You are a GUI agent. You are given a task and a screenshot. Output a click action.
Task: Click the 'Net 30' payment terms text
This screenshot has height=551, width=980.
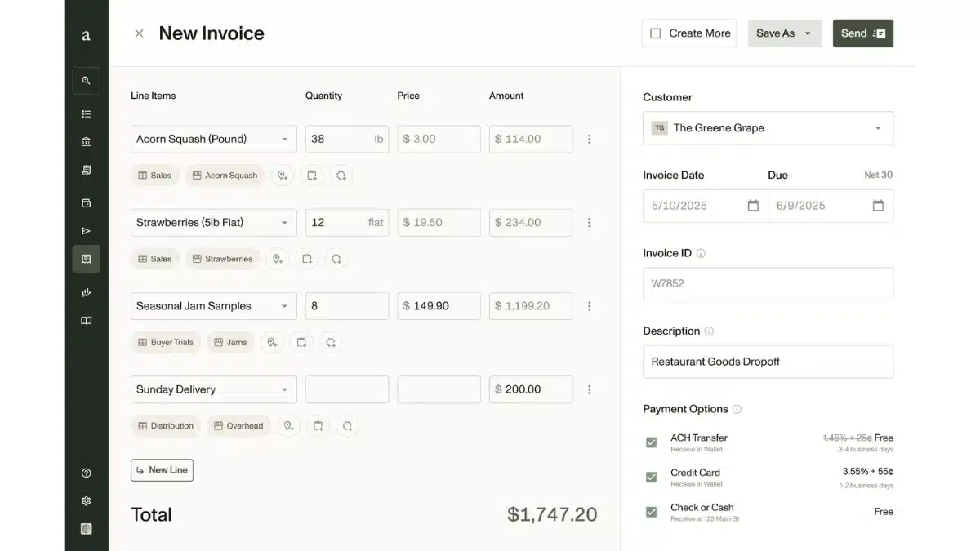(x=879, y=175)
